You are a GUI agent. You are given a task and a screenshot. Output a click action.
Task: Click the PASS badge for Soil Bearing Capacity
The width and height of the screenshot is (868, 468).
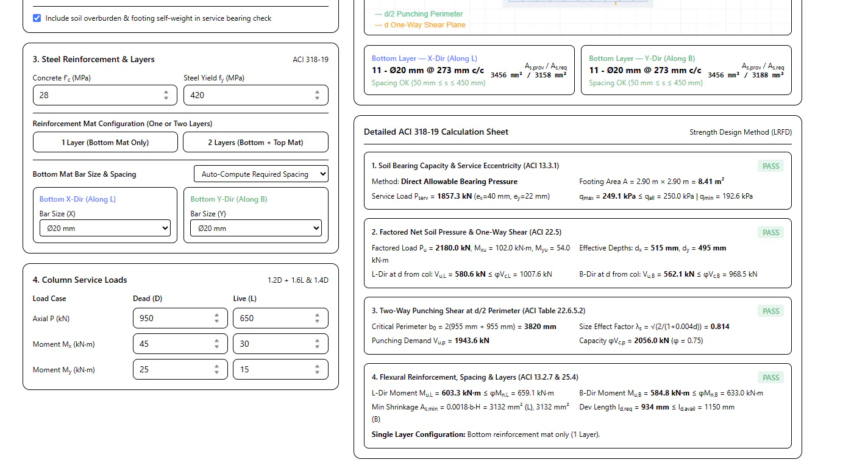click(771, 166)
